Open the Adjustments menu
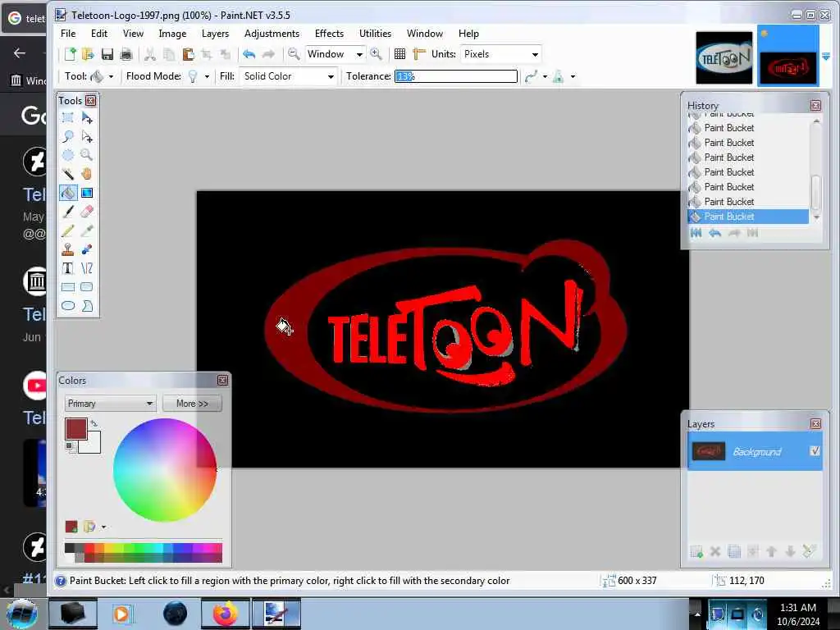This screenshot has height=630, width=840. pos(272,33)
